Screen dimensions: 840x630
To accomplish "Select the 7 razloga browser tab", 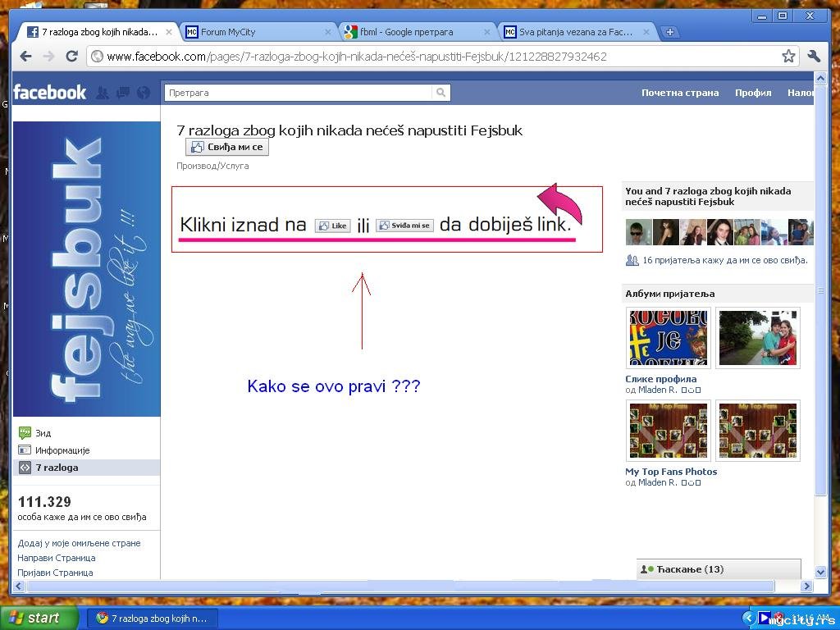I will tap(99, 32).
